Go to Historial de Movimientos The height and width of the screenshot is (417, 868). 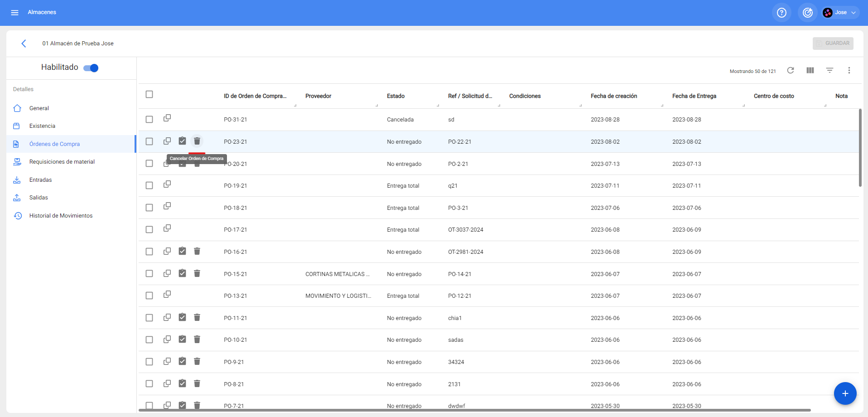pyautogui.click(x=61, y=216)
